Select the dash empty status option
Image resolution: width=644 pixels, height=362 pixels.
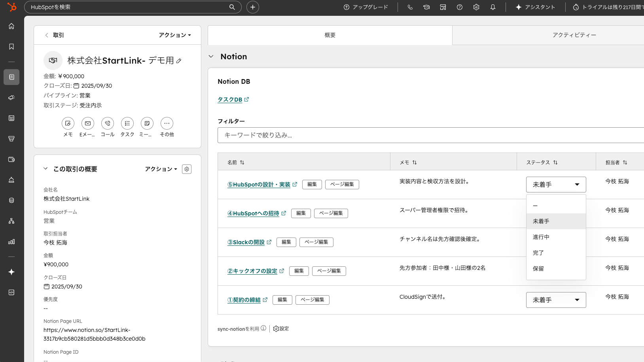(x=556, y=206)
